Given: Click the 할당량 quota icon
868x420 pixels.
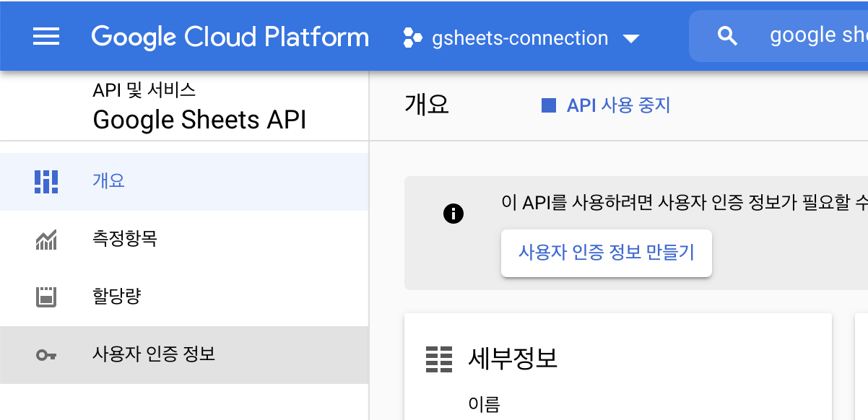Looking at the screenshot, I should [45, 296].
